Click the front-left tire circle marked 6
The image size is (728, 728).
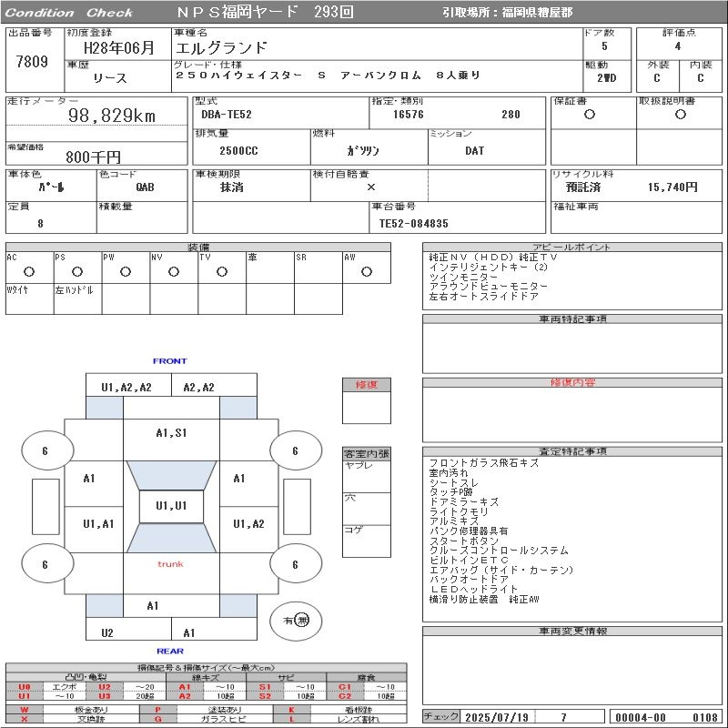click(x=45, y=450)
